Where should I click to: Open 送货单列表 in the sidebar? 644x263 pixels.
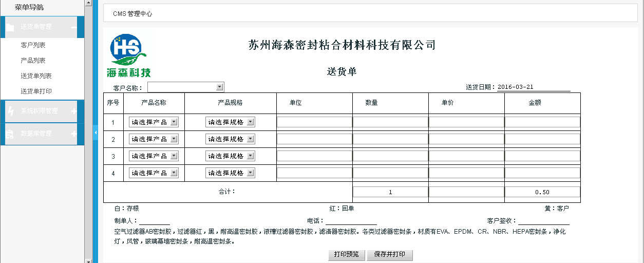click(36, 76)
